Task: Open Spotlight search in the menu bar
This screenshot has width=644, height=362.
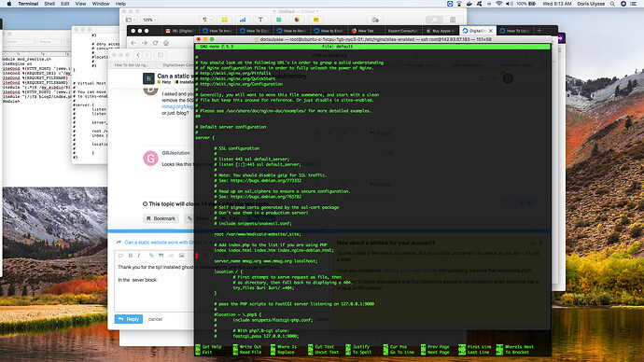Action: (612, 4)
